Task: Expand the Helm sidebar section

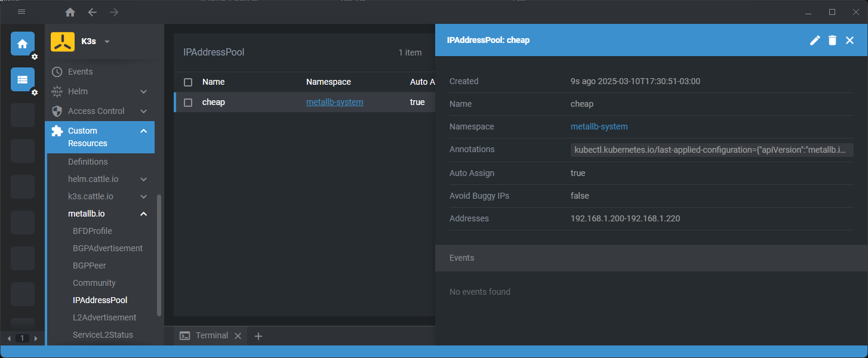Action: pyautogui.click(x=143, y=91)
